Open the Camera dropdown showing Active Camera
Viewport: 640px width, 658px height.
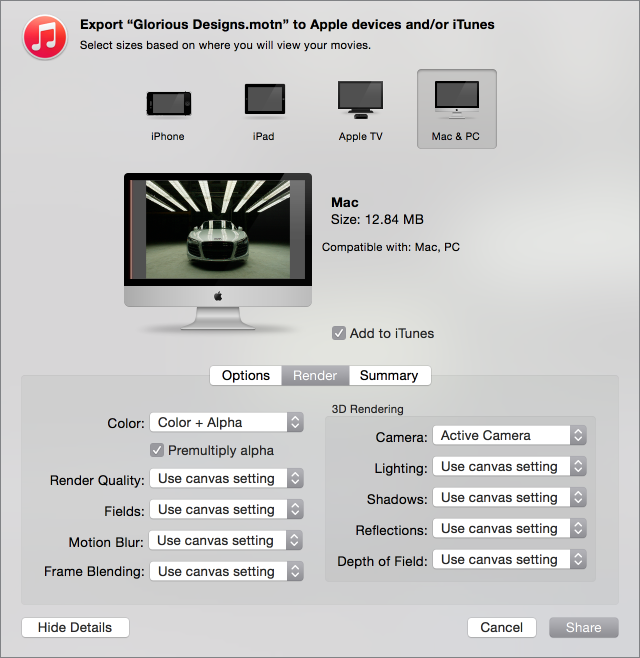(509, 435)
